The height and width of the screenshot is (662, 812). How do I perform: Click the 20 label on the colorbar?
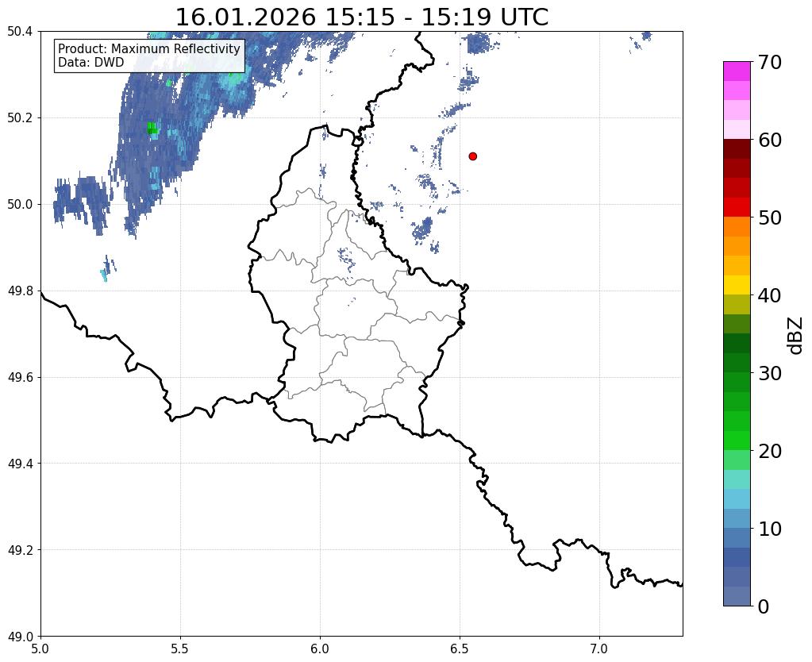(x=770, y=451)
